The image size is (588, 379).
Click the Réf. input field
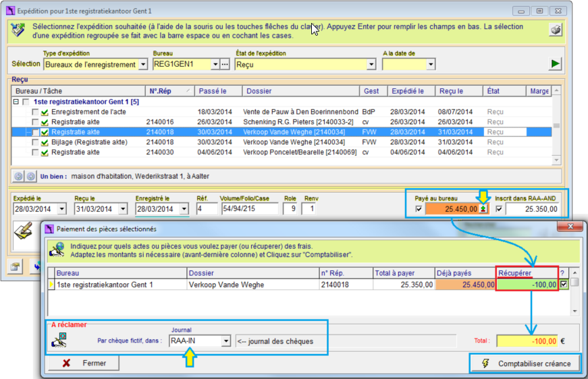(207, 208)
